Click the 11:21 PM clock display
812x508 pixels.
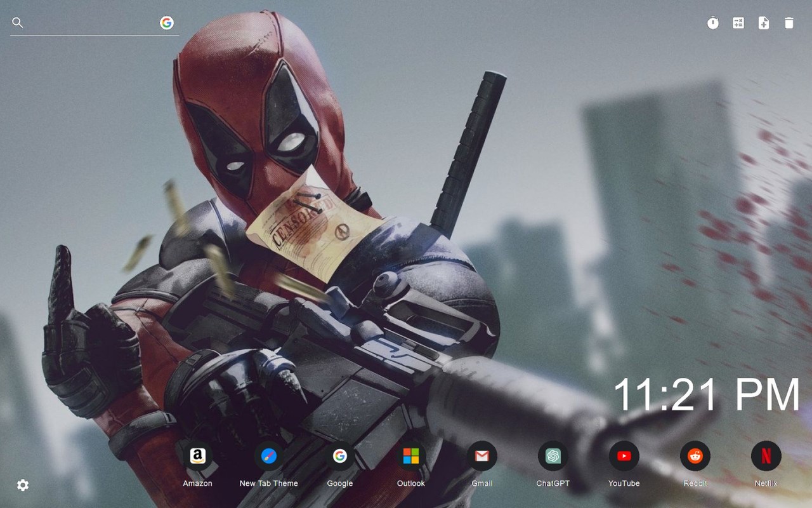(x=707, y=394)
